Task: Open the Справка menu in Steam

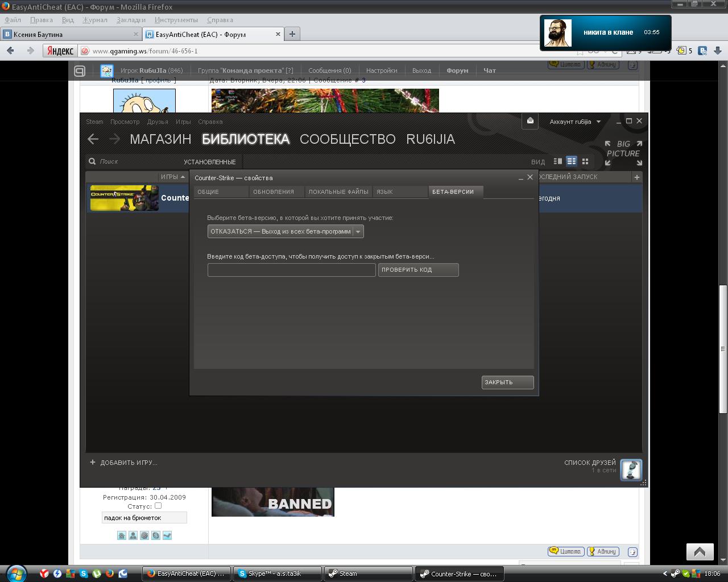Action: point(210,122)
